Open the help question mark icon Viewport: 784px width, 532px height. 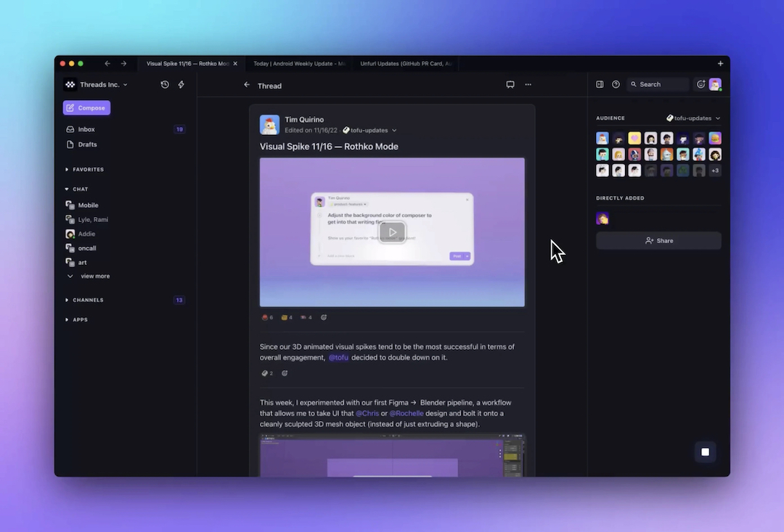(x=616, y=84)
